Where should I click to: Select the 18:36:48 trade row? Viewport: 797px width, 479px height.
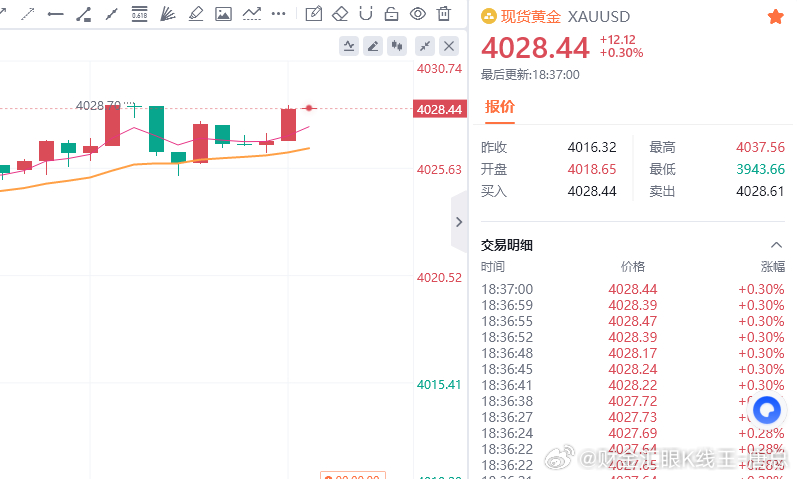click(633, 353)
